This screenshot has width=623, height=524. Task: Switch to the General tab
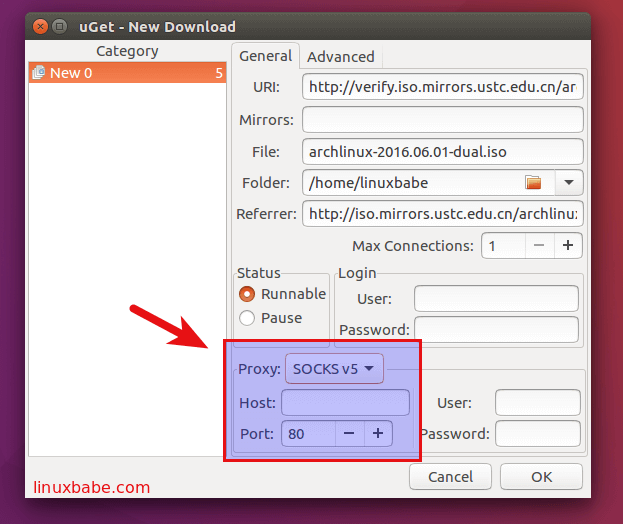tap(265, 56)
